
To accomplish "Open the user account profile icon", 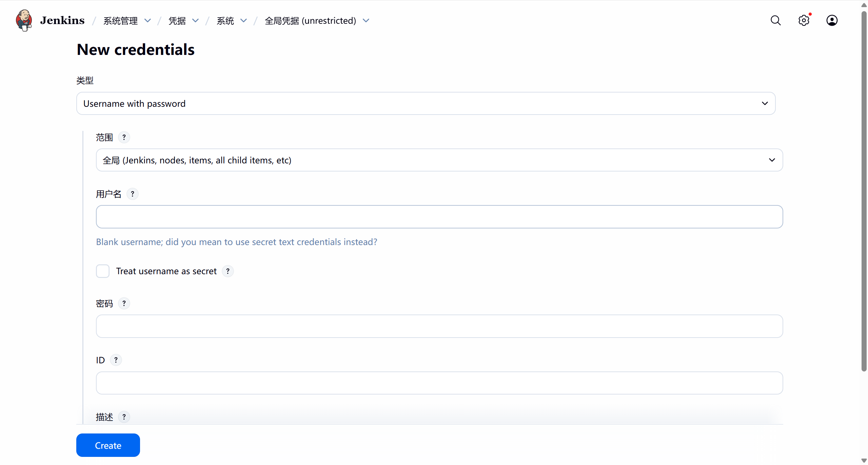I will pos(832,20).
